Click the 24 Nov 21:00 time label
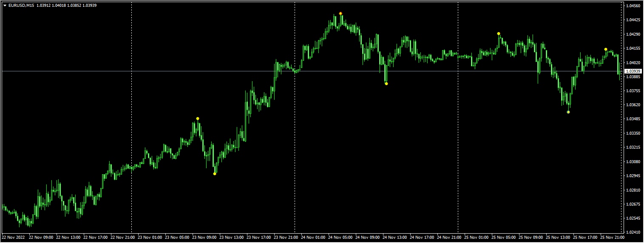644x243 pixels. pyautogui.click(x=449, y=237)
